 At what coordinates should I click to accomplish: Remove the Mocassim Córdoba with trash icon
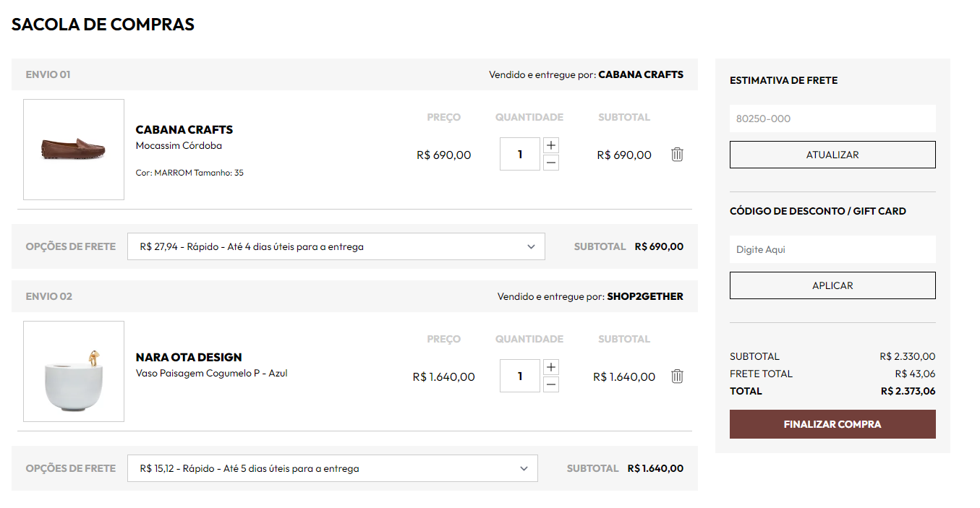[x=677, y=154]
